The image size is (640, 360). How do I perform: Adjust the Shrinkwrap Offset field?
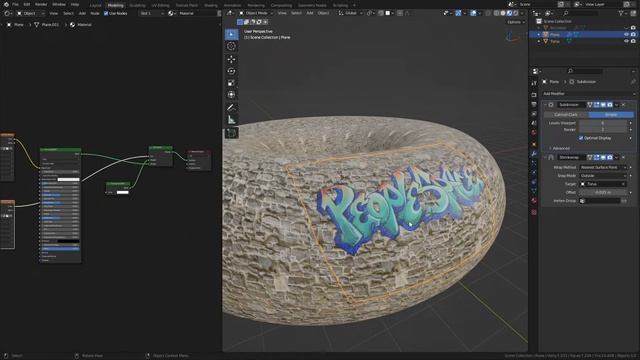[x=603, y=192]
